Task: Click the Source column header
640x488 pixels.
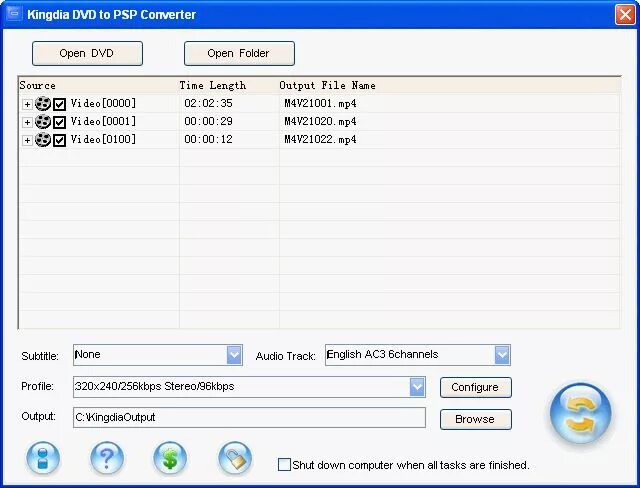Action: [x=99, y=85]
